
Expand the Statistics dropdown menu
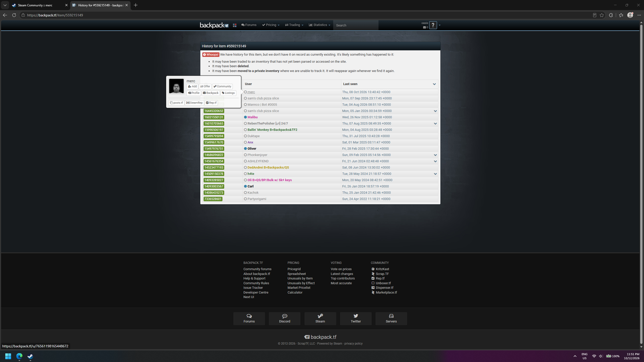[319, 25]
